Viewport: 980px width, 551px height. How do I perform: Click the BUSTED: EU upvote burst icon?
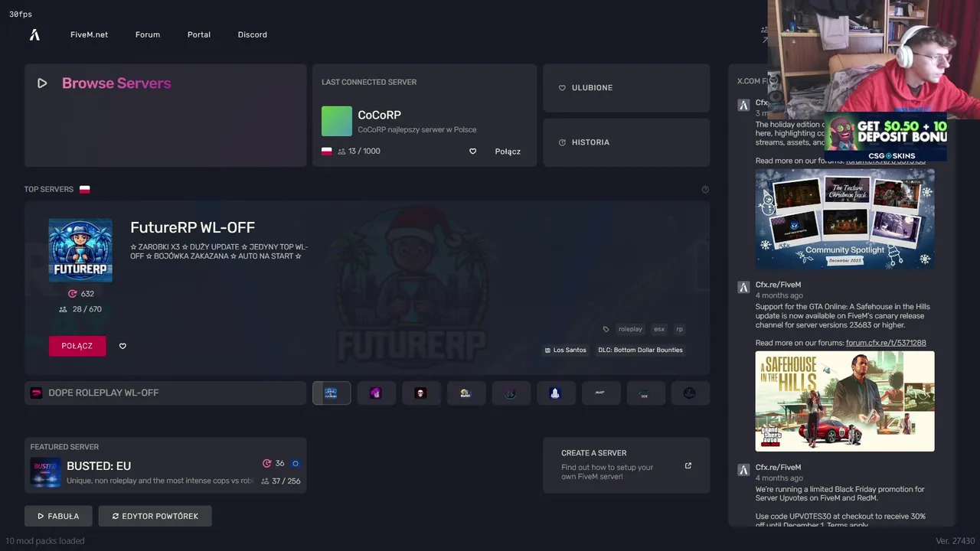click(x=267, y=463)
